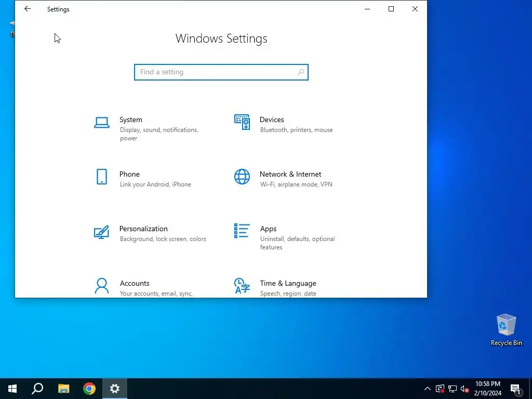532x399 pixels.
Task: Click 'Link your Android, iPhone' text
Action: tap(155, 184)
